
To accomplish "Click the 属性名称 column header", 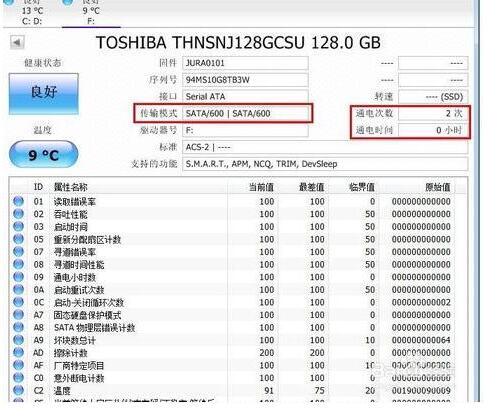I will [x=71, y=187].
